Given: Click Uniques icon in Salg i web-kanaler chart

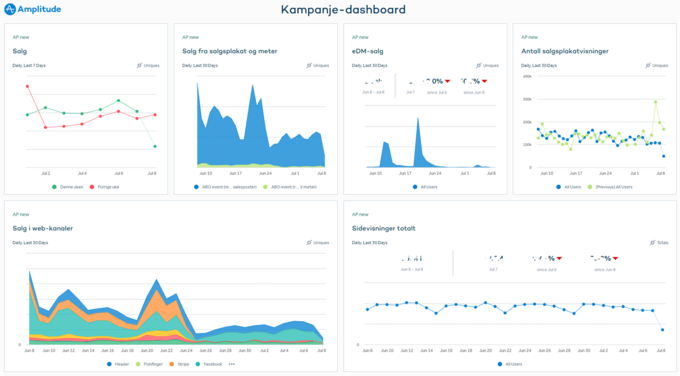Looking at the screenshot, I should pos(309,243).
